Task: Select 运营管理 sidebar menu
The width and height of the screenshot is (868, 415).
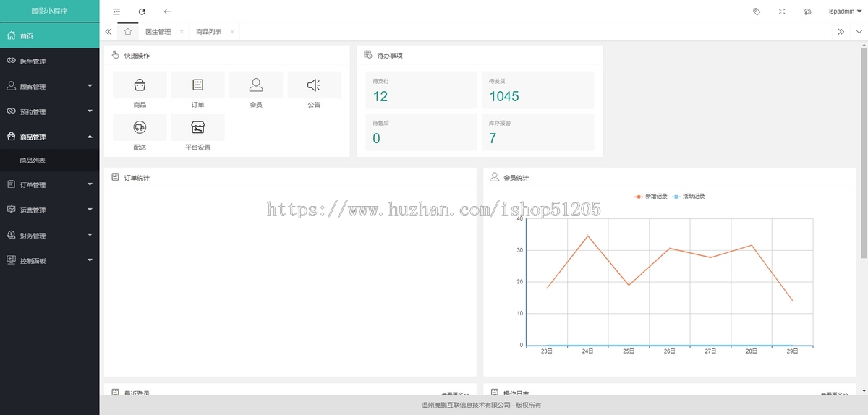Action: point(50,210)
